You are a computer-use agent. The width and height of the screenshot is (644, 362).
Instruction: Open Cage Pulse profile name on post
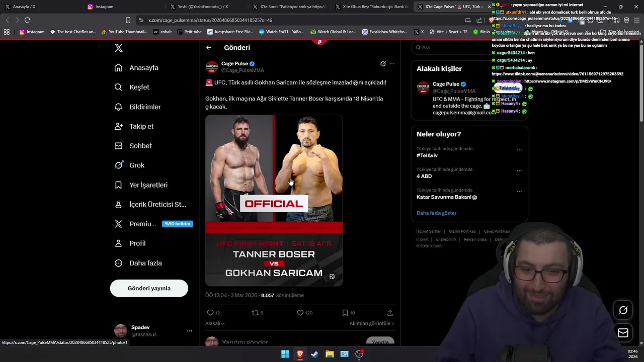[x=234, y=64]
